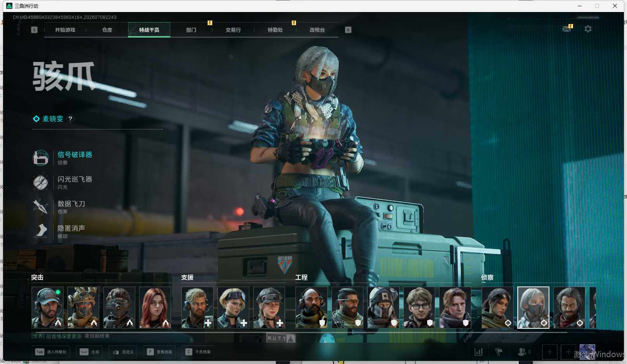Select the masked 工程 operator in helmet
This screenshot has width=627, height=364.
coord(383,307)
